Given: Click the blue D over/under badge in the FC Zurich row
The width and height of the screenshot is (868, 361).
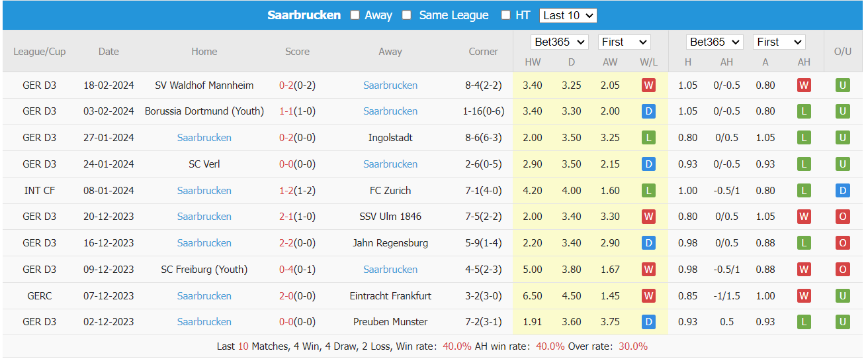Looking at the screenshot, I should pos(842,191).
